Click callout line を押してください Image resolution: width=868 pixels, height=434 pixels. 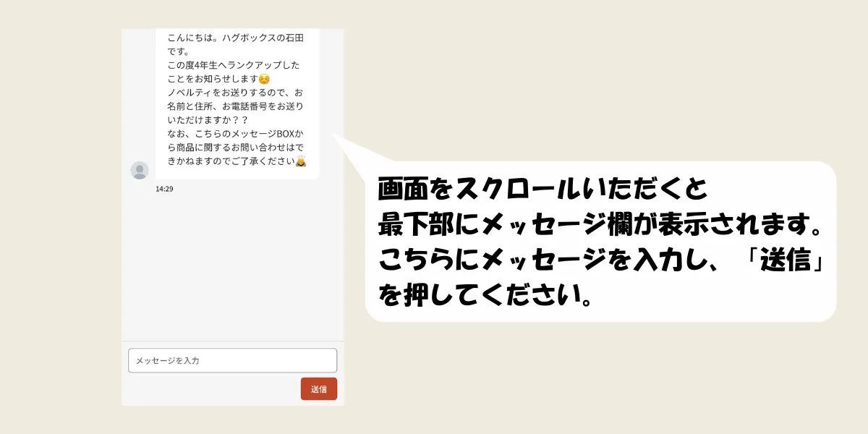(482, 294)
